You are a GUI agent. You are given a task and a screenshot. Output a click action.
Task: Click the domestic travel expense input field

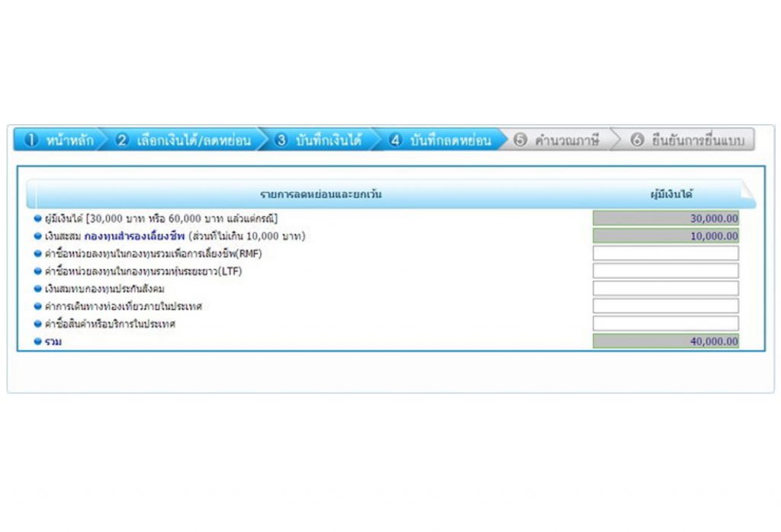[x=665, y=306]
